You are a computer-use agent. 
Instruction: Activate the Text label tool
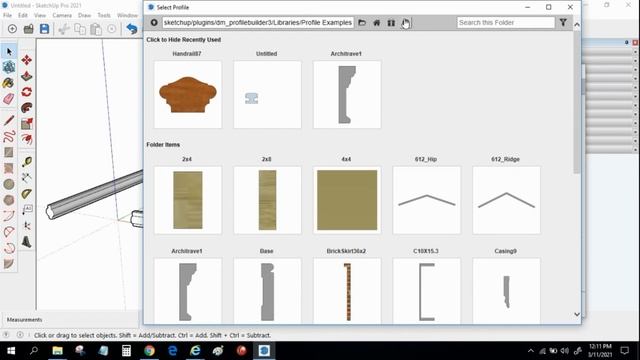pos(27,209)
